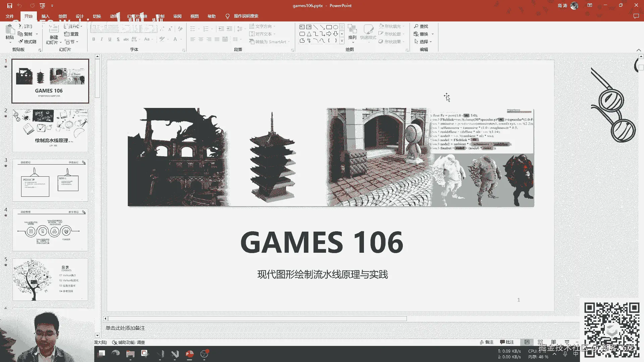Click the New Slide (新建幻灯片) icon
The width and height of the screenshot is (644, 362).
pyautogui.click(x=54, y=29)
